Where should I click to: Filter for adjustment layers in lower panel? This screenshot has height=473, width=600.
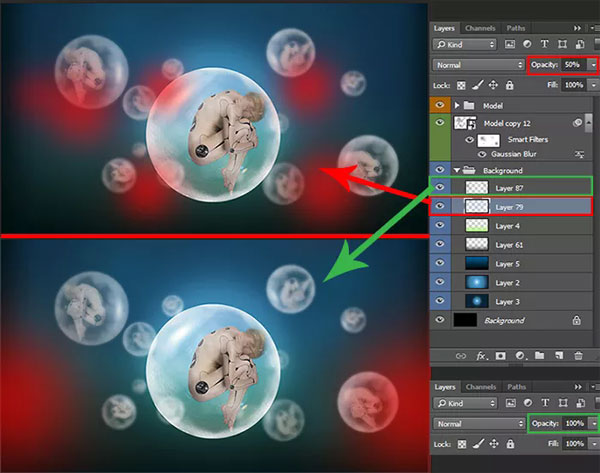[x=528, y=403]
